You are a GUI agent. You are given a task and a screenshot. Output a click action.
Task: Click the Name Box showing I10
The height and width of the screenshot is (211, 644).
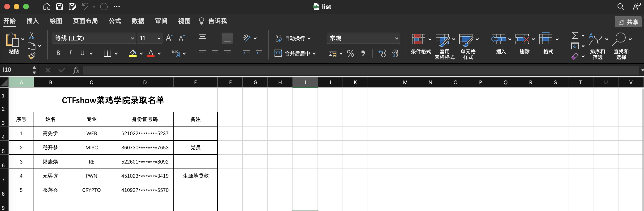pyautogui.click(x=16, y=70)
